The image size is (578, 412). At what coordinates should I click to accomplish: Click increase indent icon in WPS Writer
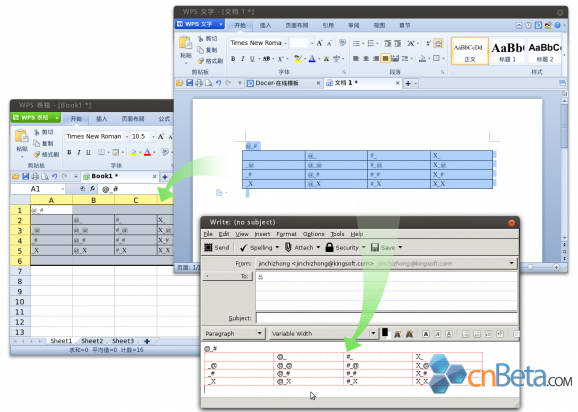point(397,43)
